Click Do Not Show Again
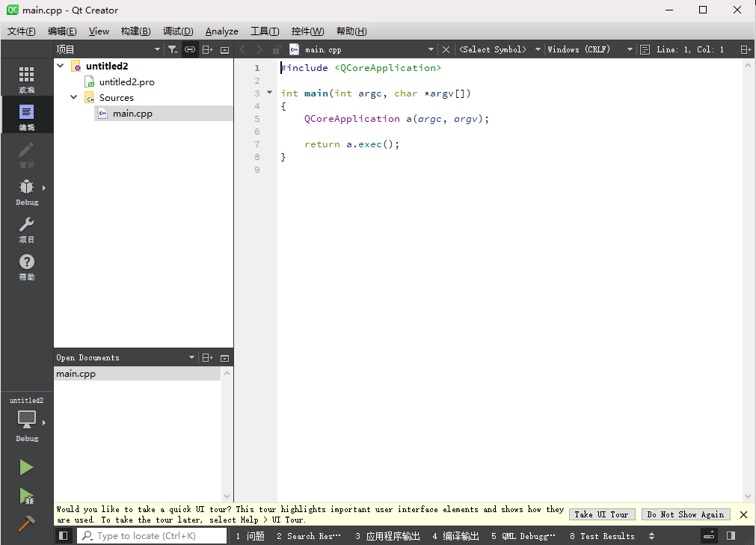The width and height of the screenshot is (756, 545). click(686, 514)
